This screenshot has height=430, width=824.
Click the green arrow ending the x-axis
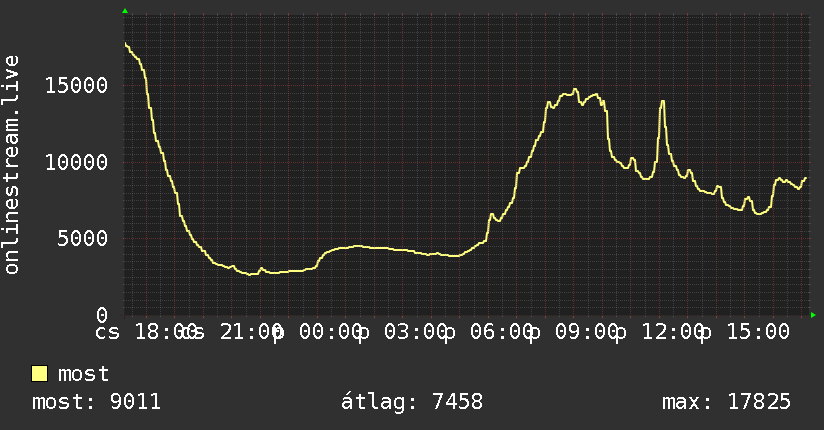813,315
